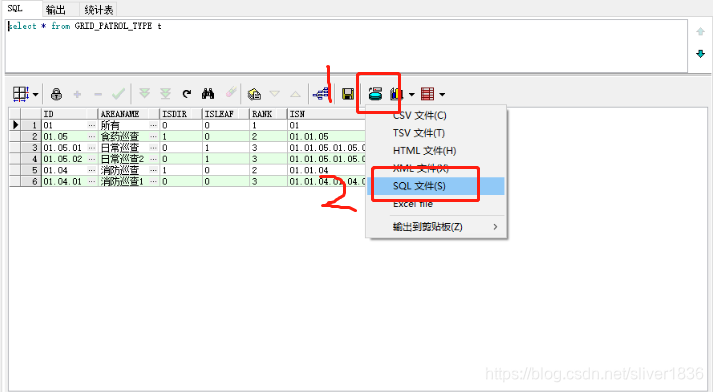Open ellipsis button in ID cell 01.05.01

point(92,148)
